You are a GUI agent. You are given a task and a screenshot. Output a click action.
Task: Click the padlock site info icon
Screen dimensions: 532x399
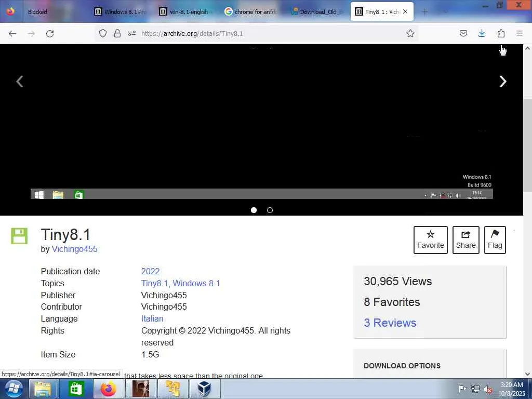coord(117,33)
